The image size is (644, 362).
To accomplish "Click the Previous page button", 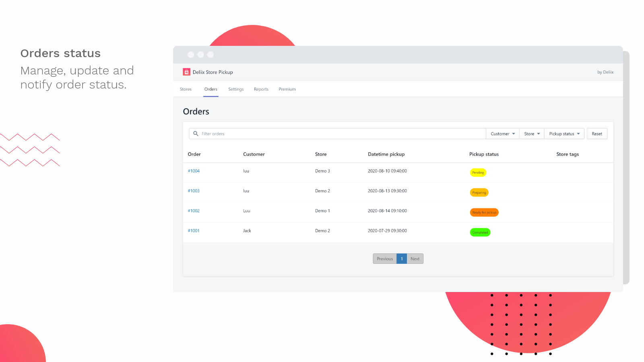I will 385,259.
